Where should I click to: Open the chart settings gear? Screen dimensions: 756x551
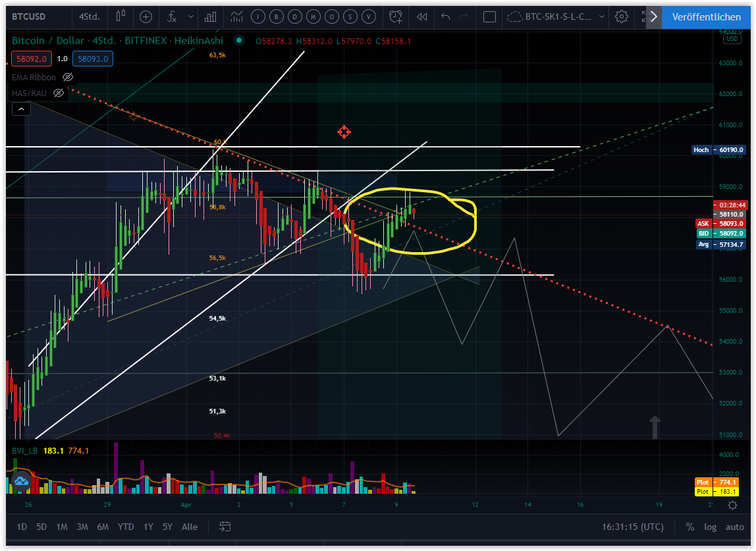(x=622, y=17)
